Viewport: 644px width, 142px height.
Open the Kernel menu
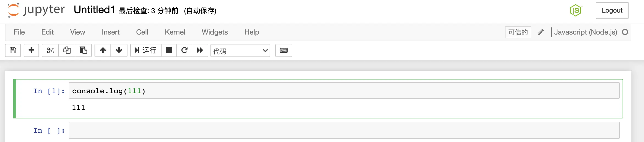pos(175,32)
